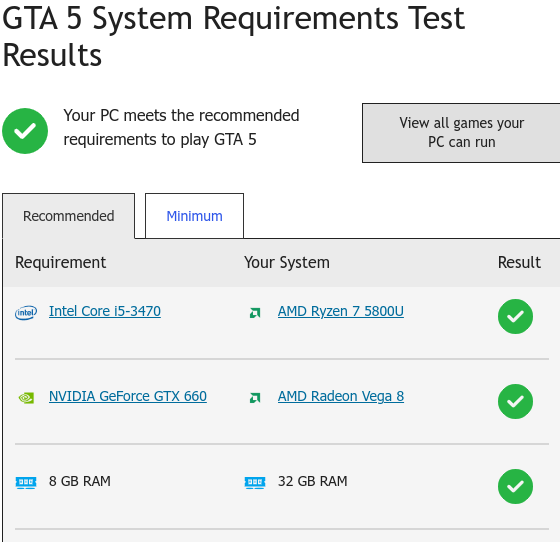Image resolution: width=560 pixels, height=542 pixels.
Task: Switch to the Minimum tab
Action: (x=194, y=216)
